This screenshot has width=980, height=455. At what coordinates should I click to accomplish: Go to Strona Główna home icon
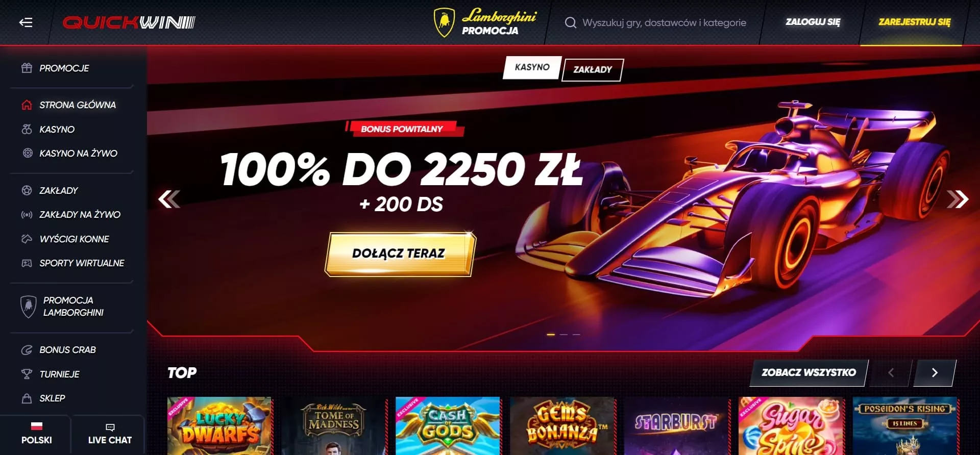point(27,105)
